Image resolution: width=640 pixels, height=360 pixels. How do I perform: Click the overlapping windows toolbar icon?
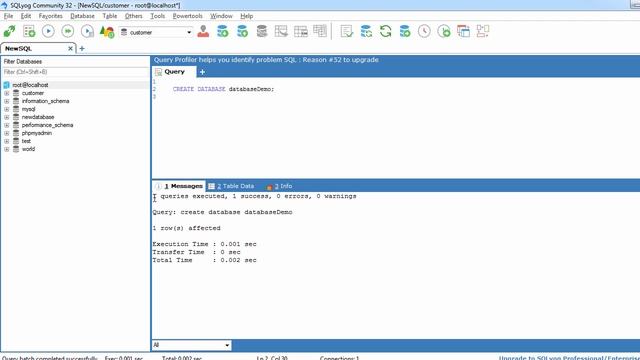463,31
